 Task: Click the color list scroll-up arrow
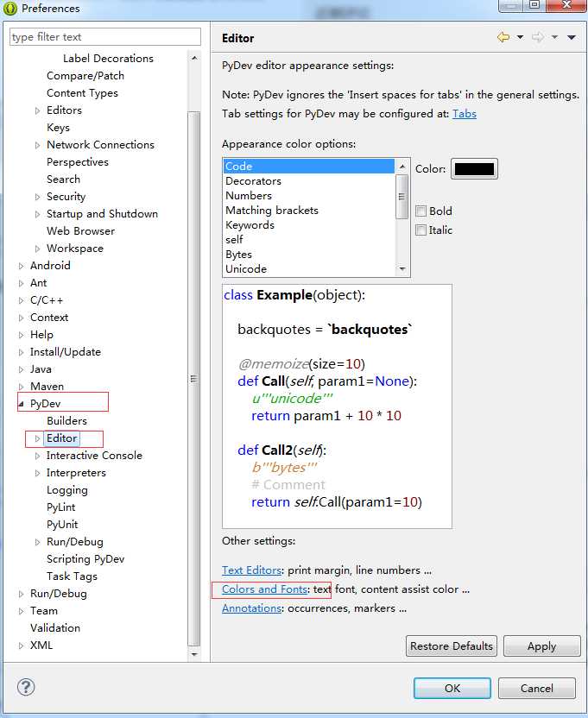pyautogui.click(x=402, y=166)
